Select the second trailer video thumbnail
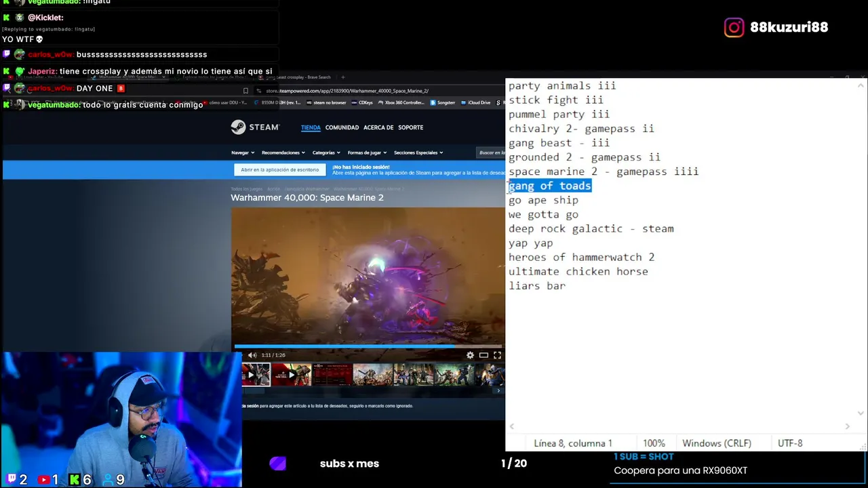Screen dimensions: 868x488 (291, 375)
